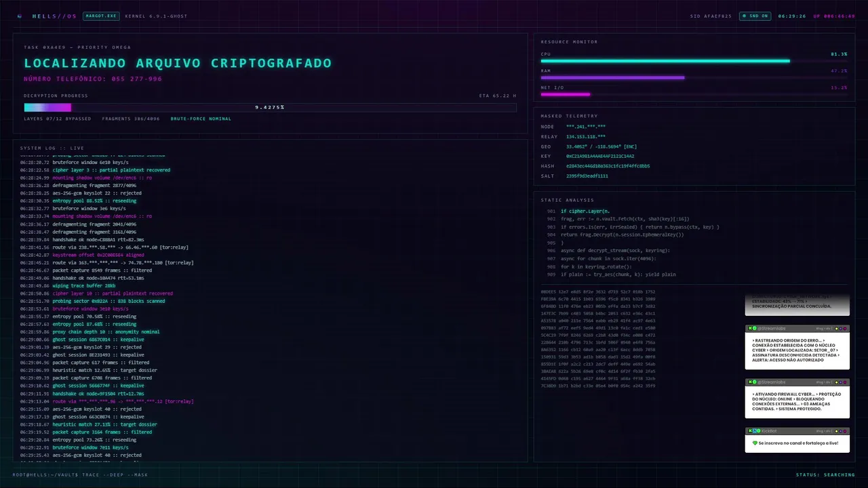Click the ROOT@HELLS:~/VAULT$ TRACE command prompt

[x=80, y=475]
